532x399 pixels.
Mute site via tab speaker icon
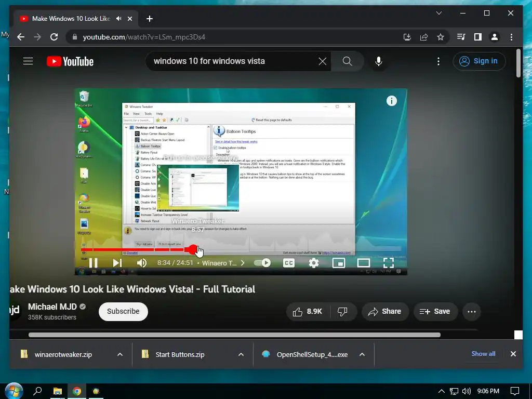point(119,19)
